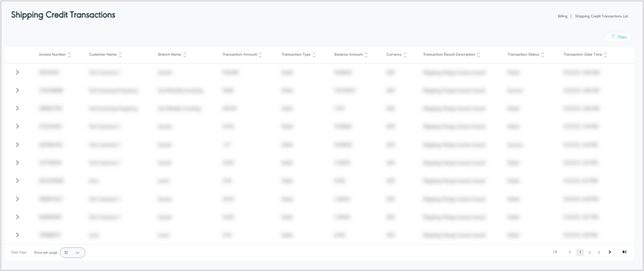The image size is (644, 271).
Task: Sort by Balance Amount column icon
Action: point(366,55)
